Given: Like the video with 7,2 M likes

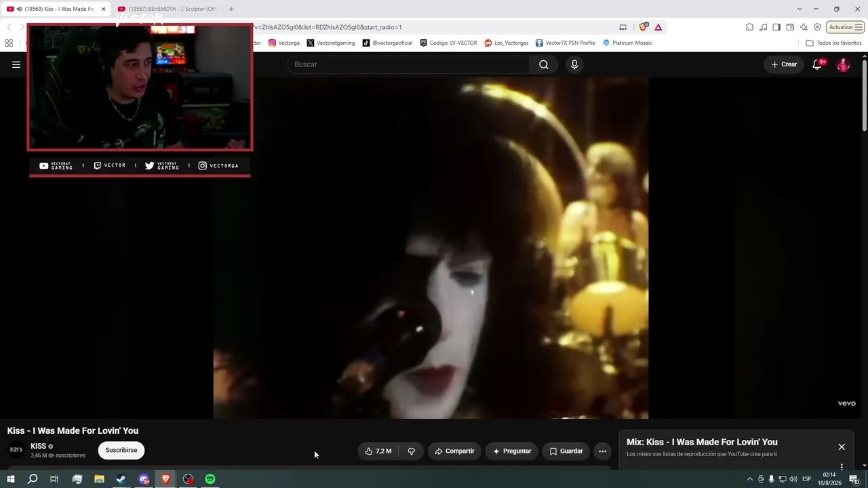Looking at the screenshot, I should click(378, 451).
